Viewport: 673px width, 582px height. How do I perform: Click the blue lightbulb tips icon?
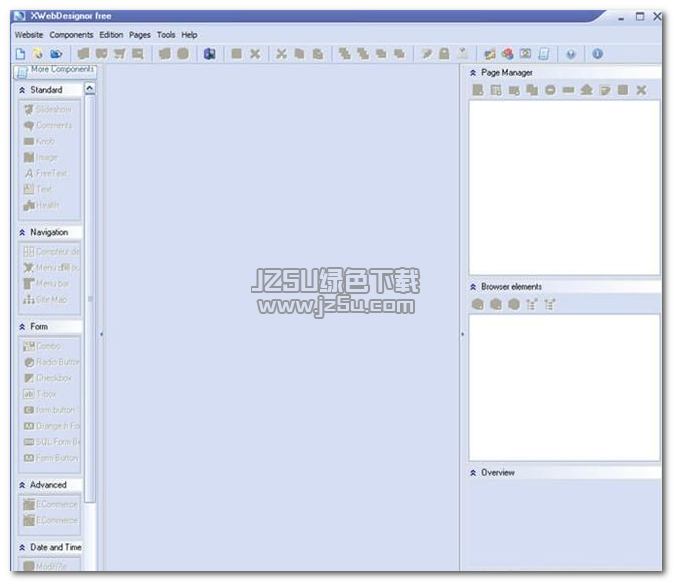pyautogui.click(x=571, y=54)
